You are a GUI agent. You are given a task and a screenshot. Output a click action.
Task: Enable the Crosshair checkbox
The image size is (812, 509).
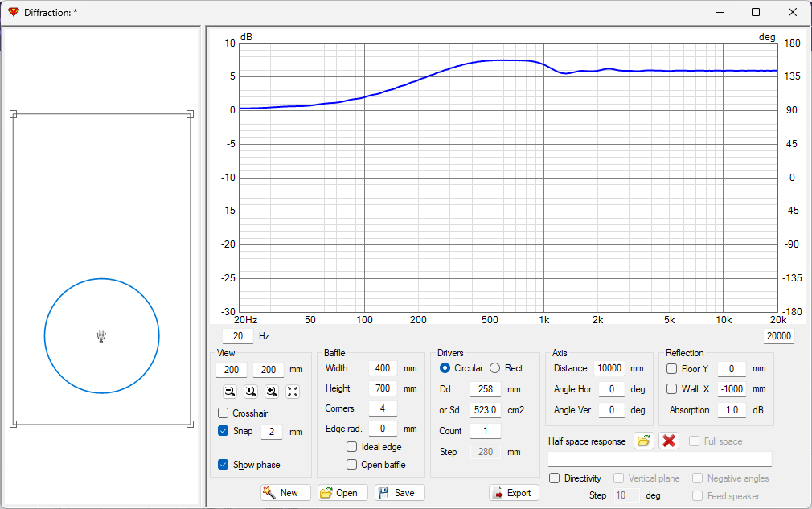224,413
